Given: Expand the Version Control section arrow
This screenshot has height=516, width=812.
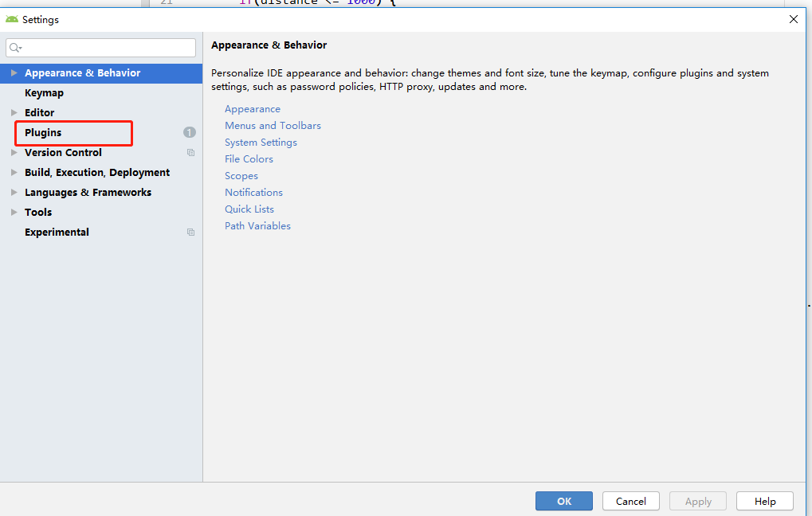Looking at the screenshot, I should pyautogui.click(x=14, y=152).
